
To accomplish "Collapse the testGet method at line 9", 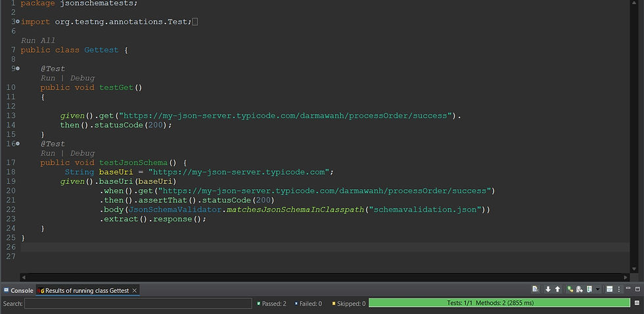I will (x=18, y=68).
